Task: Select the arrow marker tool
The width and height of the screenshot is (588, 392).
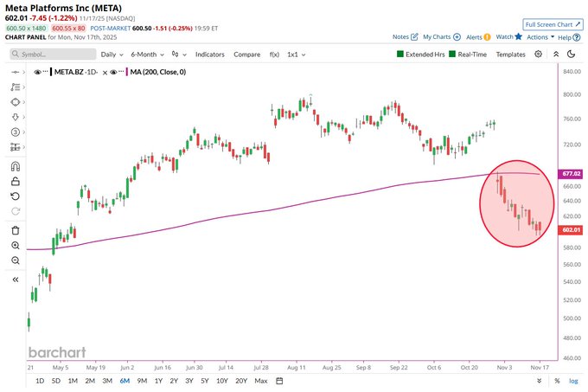Action: click(x=15, y=117)
